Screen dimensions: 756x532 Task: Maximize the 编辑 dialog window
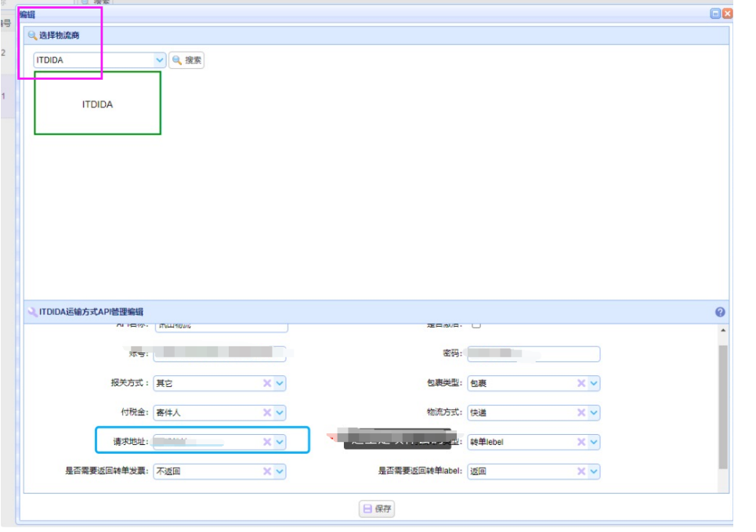715,13
